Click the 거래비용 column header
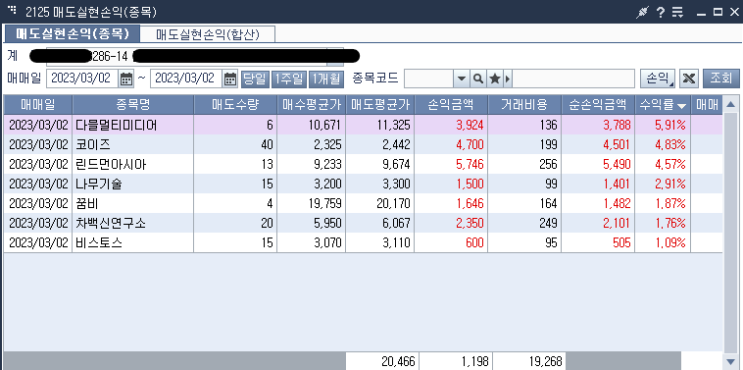 [x=525, y=105]
